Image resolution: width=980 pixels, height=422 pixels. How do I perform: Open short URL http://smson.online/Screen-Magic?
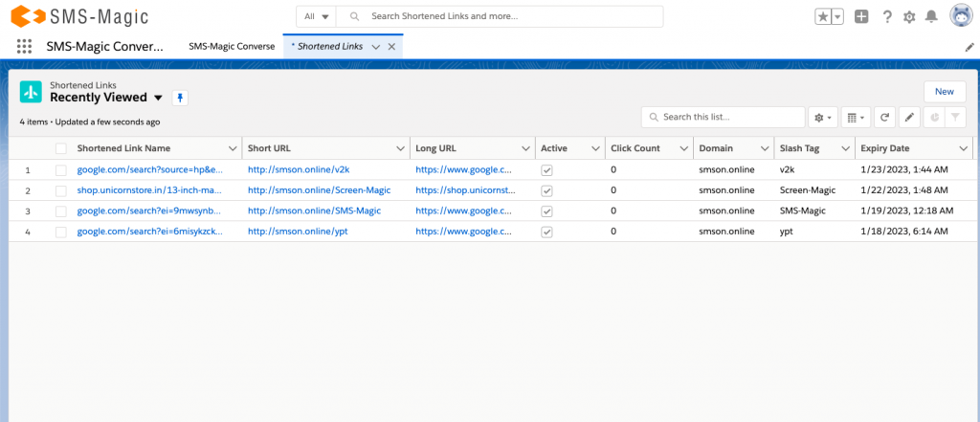(x=320, y=190)
